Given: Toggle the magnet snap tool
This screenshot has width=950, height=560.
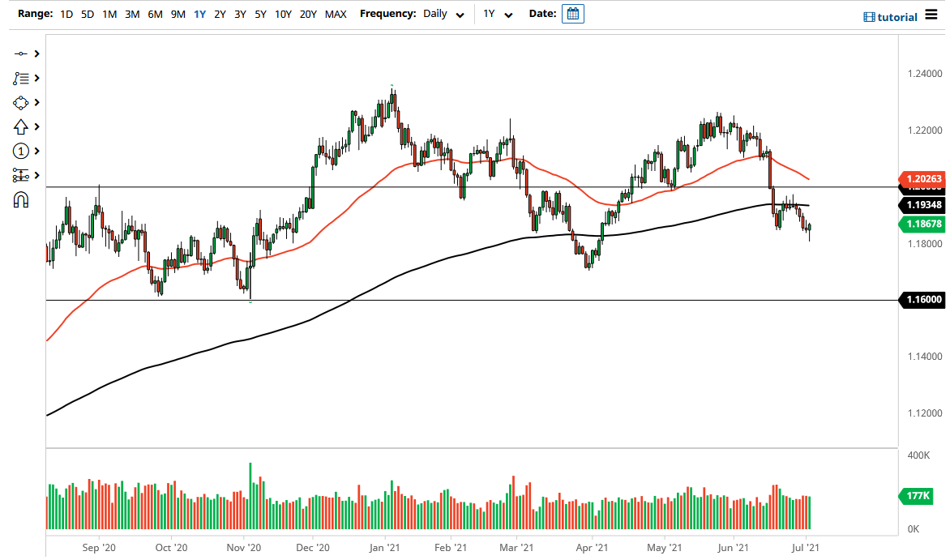Looking at the screenshot, I should click(22, 199).
